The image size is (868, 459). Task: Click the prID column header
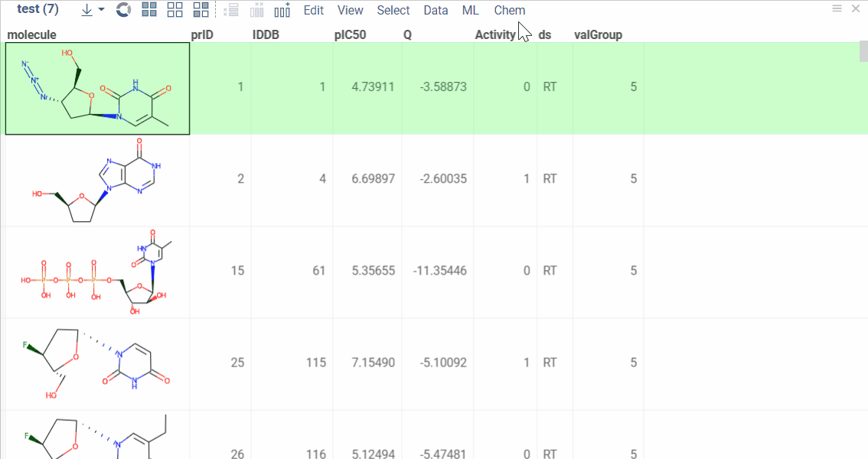click(202, 35)
